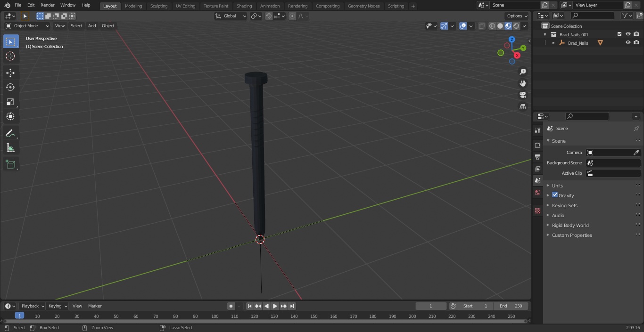This screenshot has width=644, height=332.
Task: Choose the Measure tool
Action: 10,148
